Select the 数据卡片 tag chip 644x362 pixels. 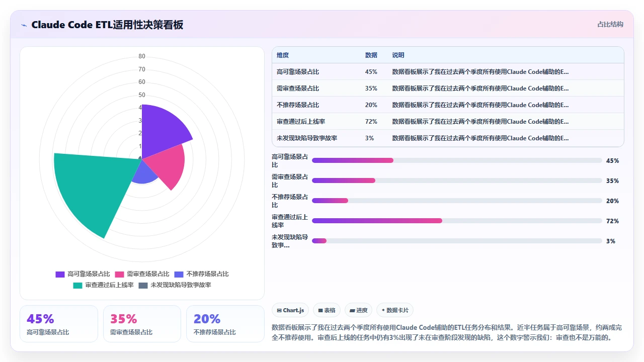pyautogui.click(x=395, y=311)
